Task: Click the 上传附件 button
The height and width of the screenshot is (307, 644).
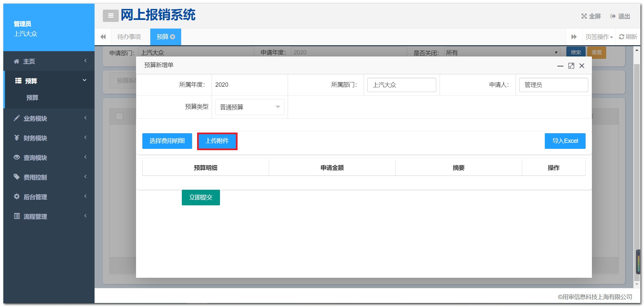Action: pos(217,141)
